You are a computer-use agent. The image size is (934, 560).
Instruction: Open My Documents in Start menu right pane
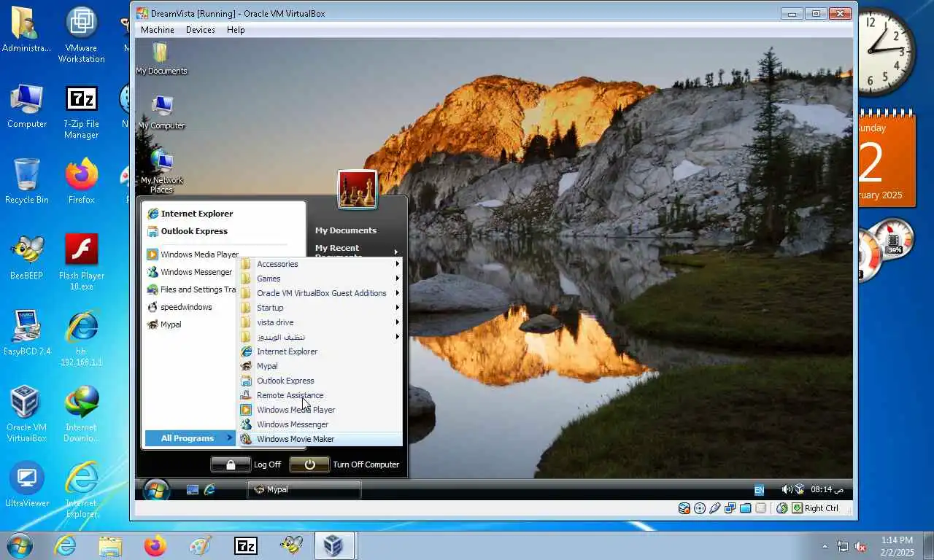click(346, 230)
